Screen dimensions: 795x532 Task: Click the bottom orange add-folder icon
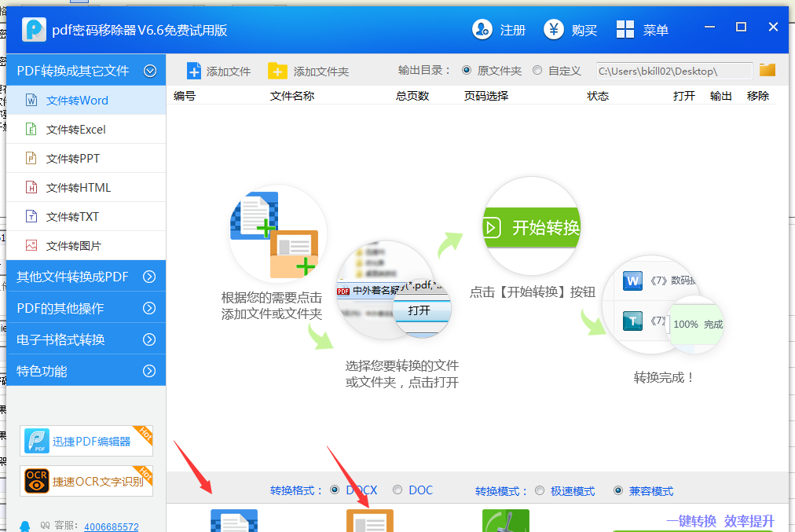pos(370,521)
